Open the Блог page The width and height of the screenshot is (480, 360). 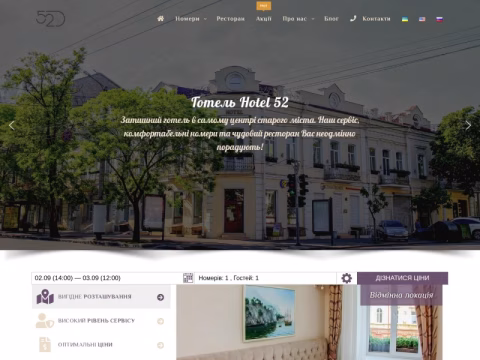click(x=331, y=19)
